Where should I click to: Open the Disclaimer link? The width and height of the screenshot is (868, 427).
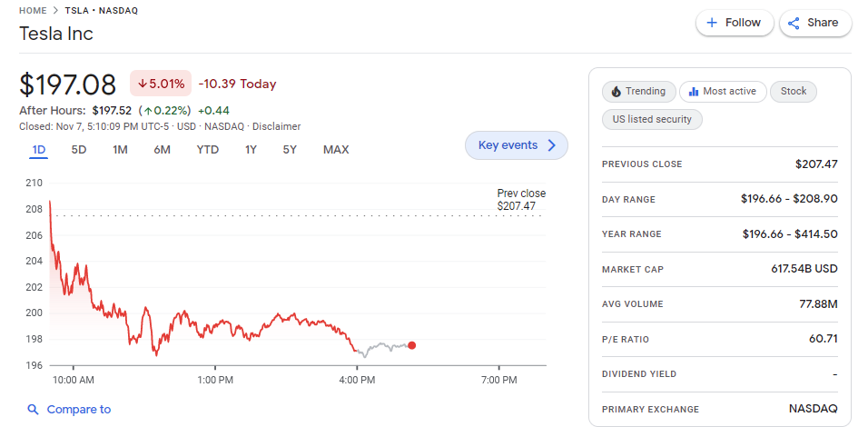(x=277, y=126)
